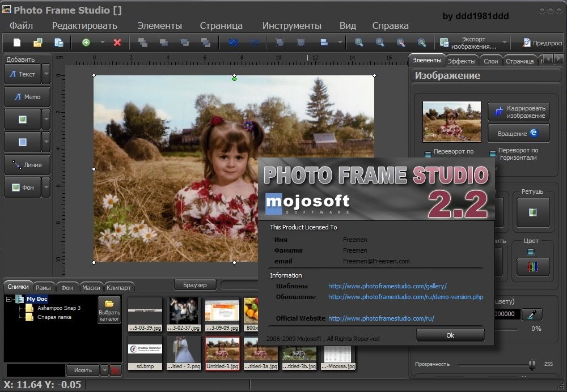This screenshot has height=392, width=567.
Task: Open dropdown arrow beside the image element button
Action: coord(46,119)
